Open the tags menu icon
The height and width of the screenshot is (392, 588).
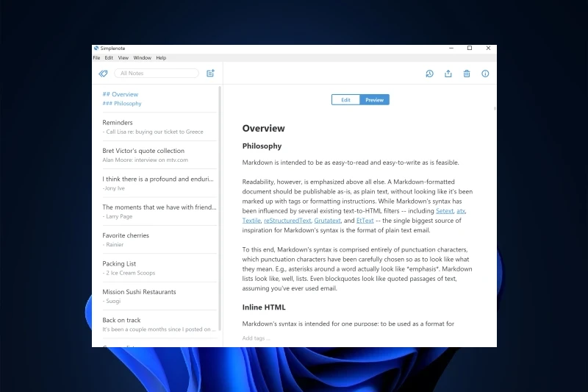tap(103, 74)
